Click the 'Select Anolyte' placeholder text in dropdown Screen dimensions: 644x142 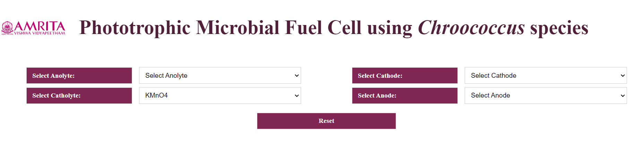(166, 76)
